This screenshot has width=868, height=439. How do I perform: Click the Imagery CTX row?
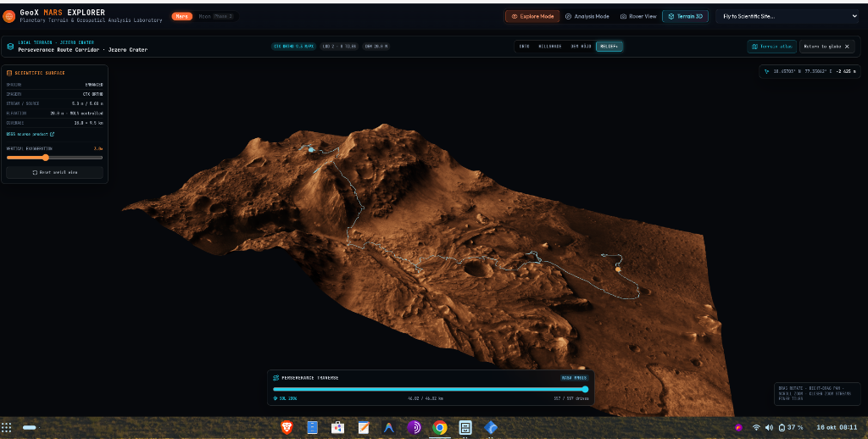point(54,94)
